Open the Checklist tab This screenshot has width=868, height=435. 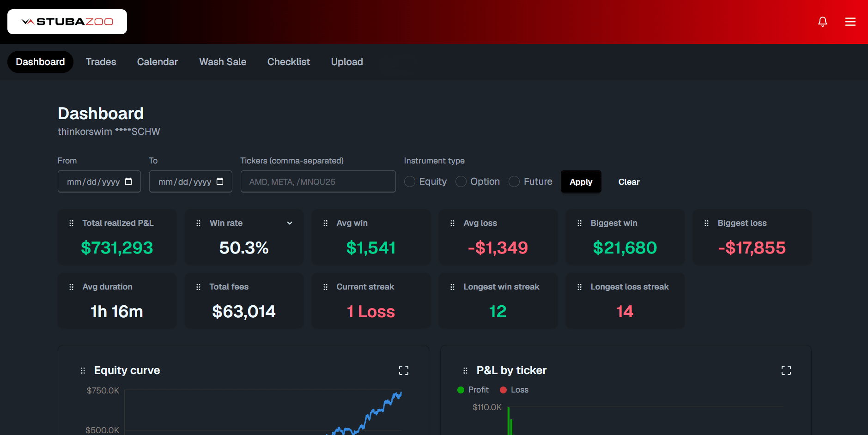pyautogui.click(x=289, y=62)
